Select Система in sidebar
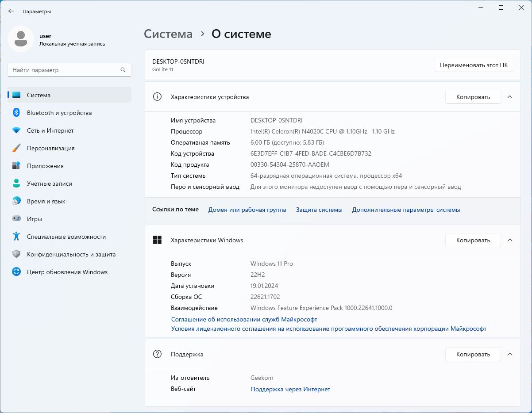 (x=69, y=95)
